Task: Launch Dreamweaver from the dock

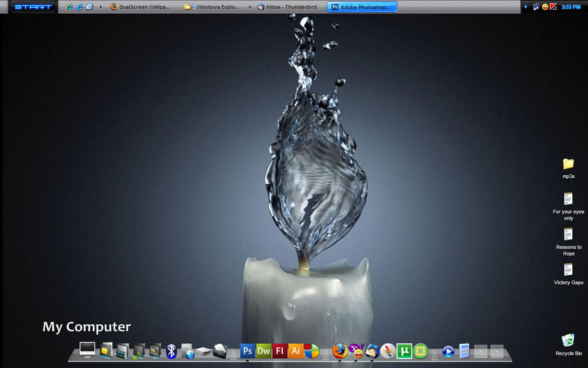Action: [x=264, y=351]
